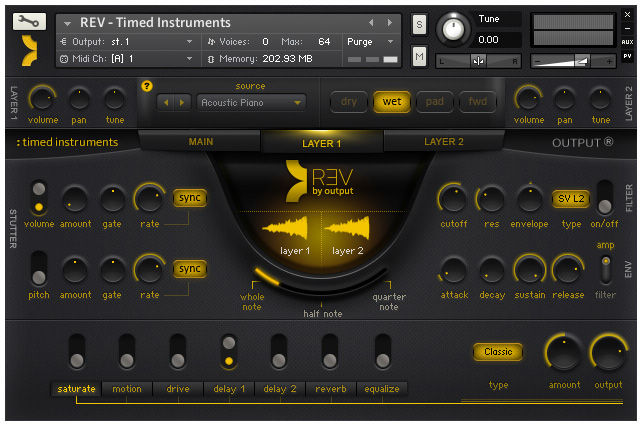Expand the instrument name dropdown triangle
Image resolution: width=642 pixels, height=426 pixels.
[67, 23]
